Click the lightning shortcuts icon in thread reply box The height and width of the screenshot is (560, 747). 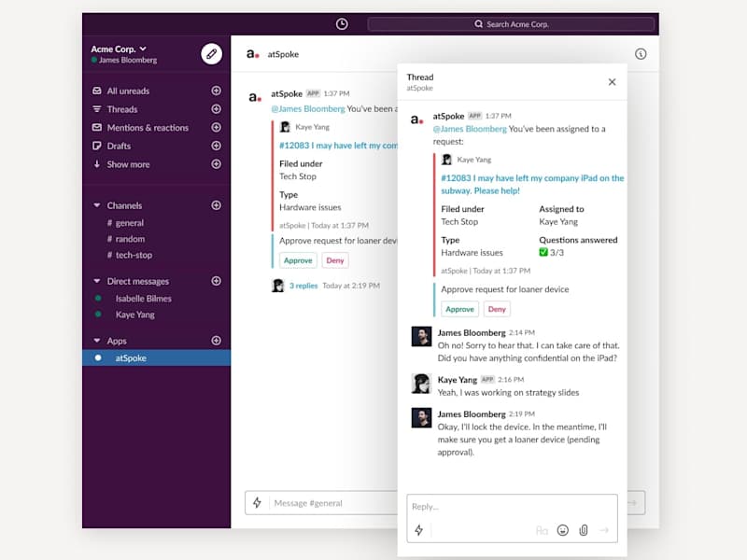418,530
